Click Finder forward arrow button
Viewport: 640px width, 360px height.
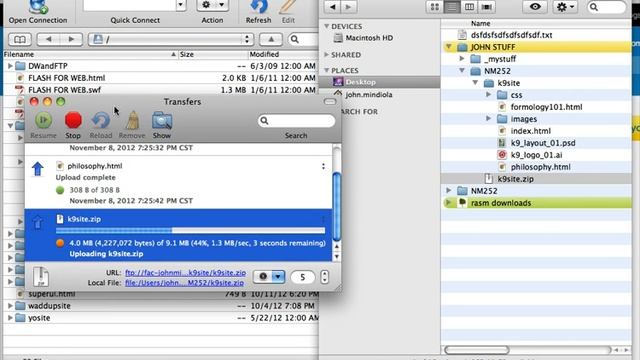(x=348, y=7)
